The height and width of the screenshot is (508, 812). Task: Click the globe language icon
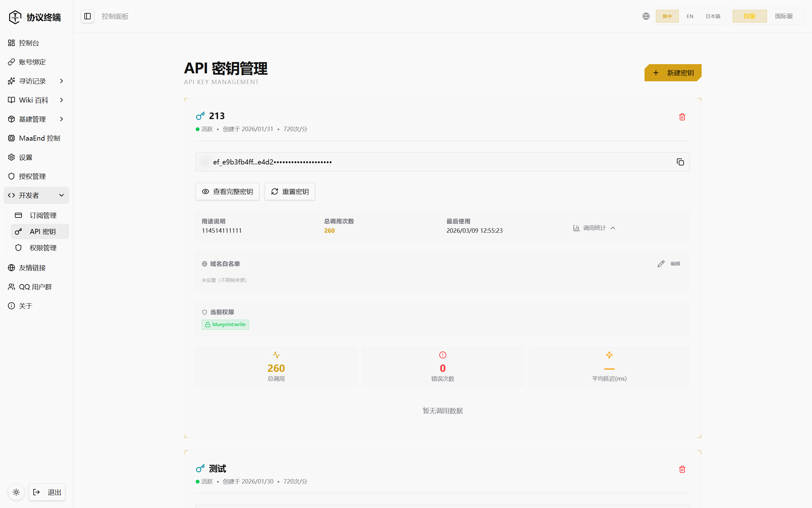point(646,16)
